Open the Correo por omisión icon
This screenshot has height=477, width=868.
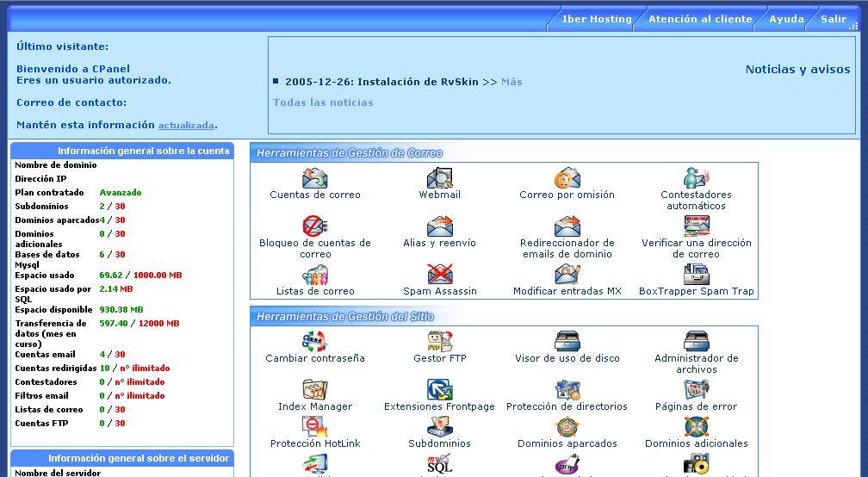tap(567, 178)
